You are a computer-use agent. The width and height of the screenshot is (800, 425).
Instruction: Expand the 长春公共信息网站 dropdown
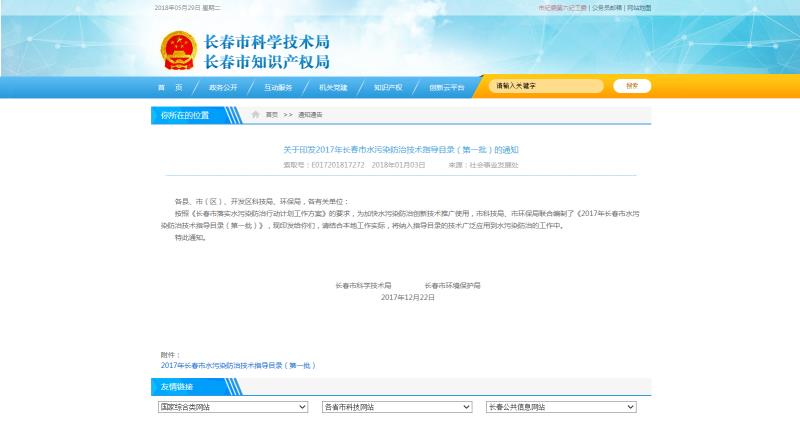coord(560,408)
